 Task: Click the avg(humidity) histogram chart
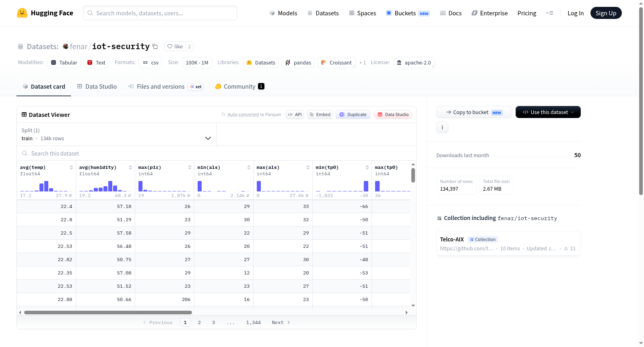[x=105, y=186]
